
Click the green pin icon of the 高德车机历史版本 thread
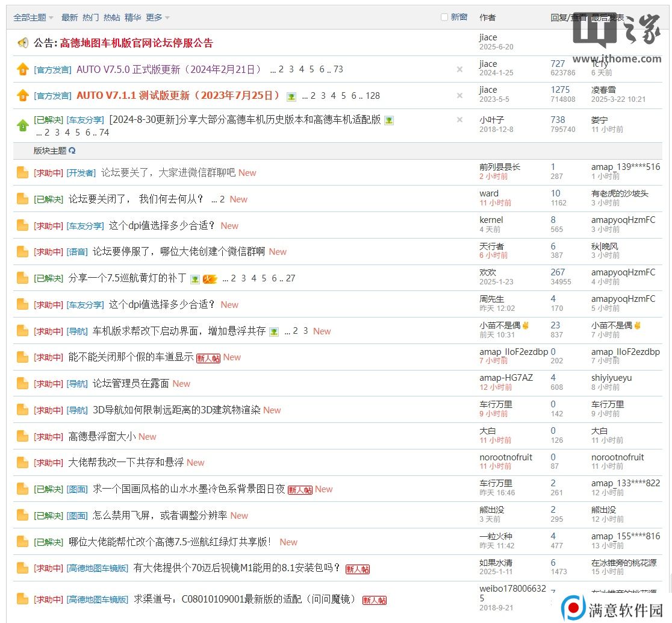23,125
